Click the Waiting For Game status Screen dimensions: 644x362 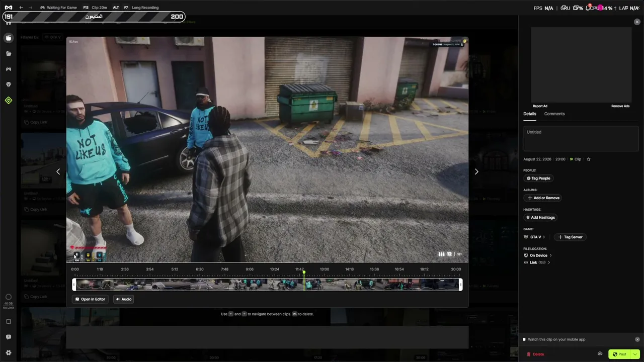coord(58,8)
